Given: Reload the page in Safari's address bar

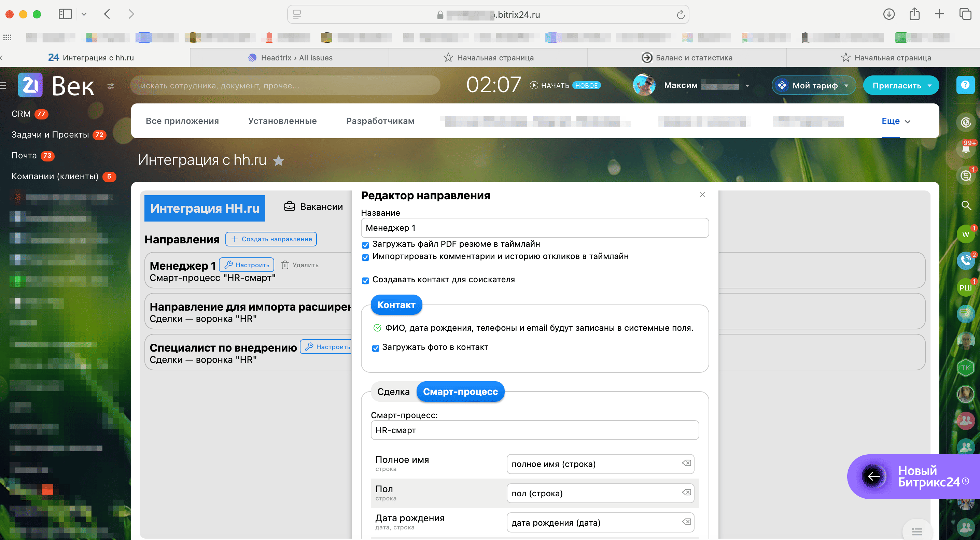Looking at the screenshot, I should (681, 15).
